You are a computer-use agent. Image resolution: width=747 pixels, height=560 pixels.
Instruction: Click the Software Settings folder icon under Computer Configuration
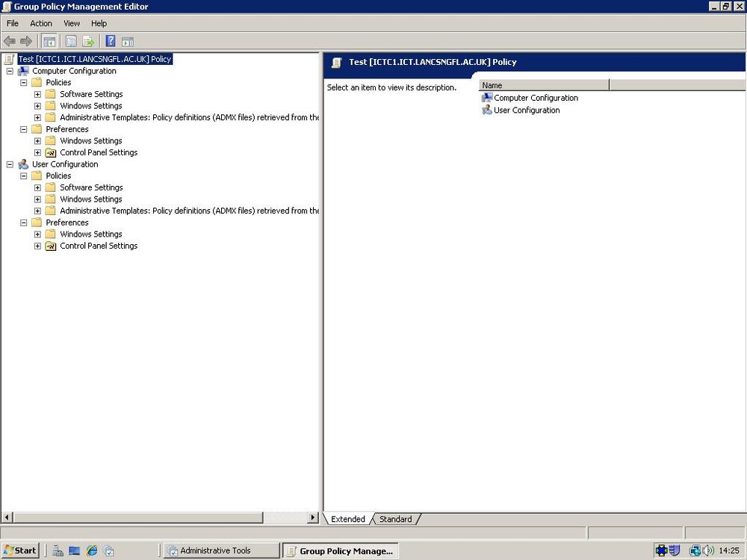51,94
